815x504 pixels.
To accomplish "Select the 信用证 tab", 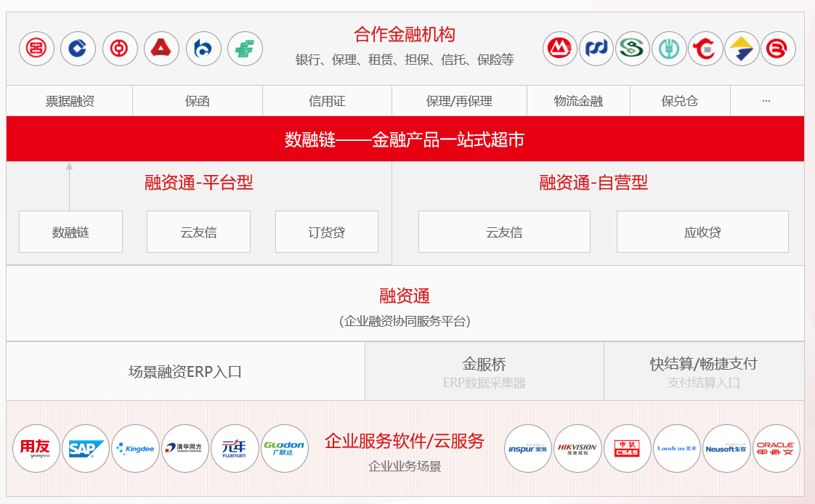I will 327,102.
